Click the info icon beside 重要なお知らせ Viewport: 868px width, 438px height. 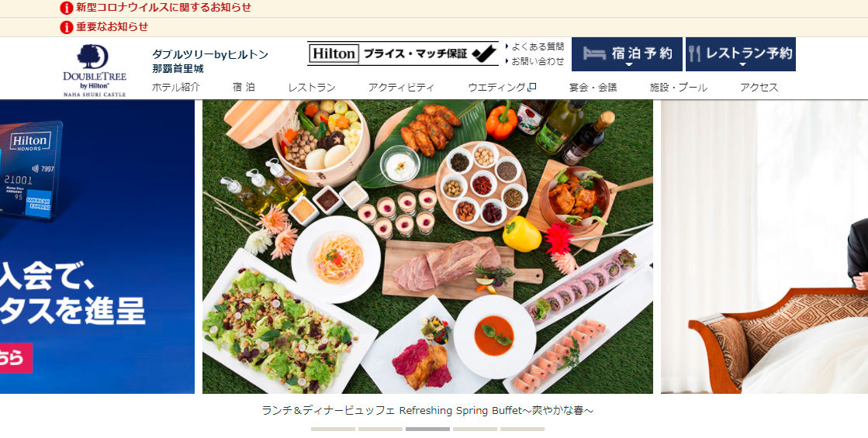pos(67,27)
